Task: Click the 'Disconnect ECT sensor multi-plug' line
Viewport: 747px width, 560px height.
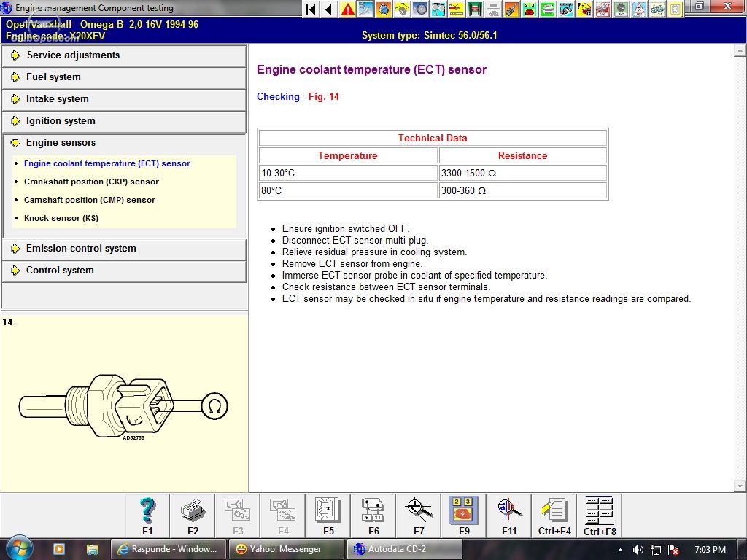Action: click(x=355, y=240)
